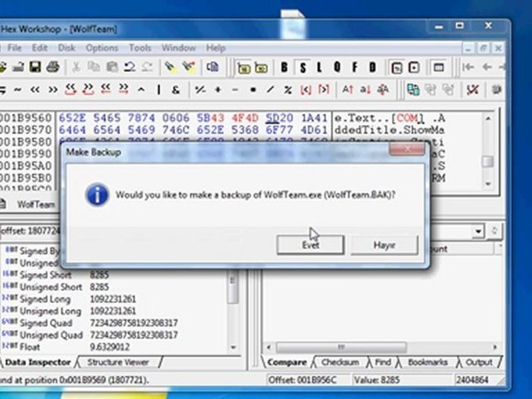Viewport: 532px width, 399px height.
Task: Click the shift right >> operation icon
Action: pos(53,90)
